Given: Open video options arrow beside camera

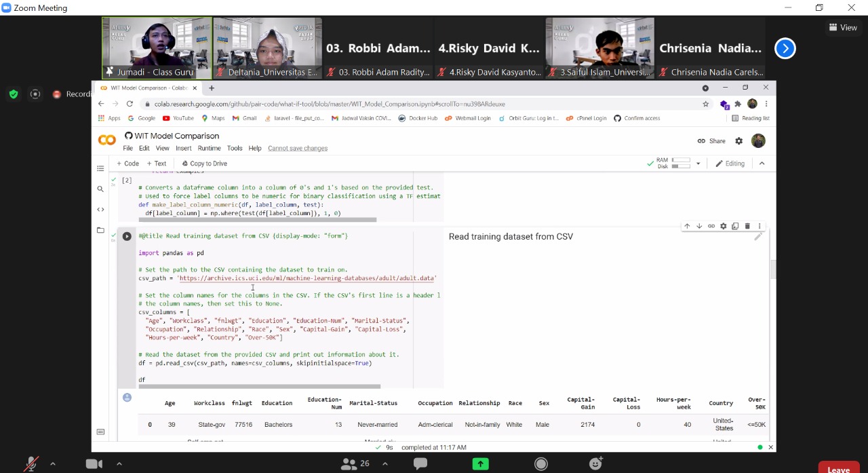Looking at the screenshot, I should 119,464.
